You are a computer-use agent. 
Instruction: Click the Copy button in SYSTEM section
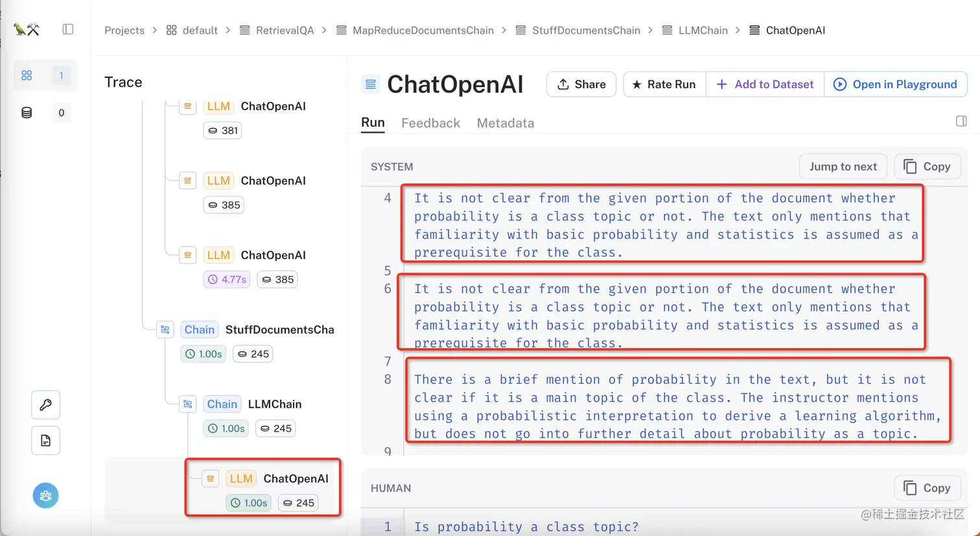click(x=927, y=167)
